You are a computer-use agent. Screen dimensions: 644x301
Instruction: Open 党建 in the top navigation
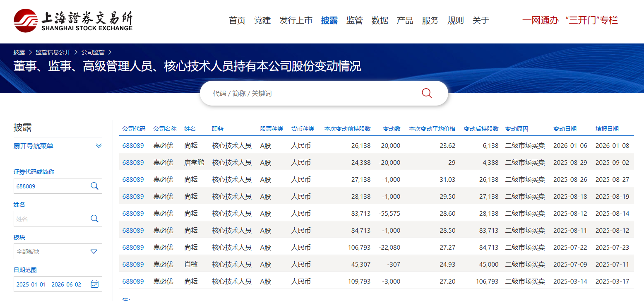262,20
